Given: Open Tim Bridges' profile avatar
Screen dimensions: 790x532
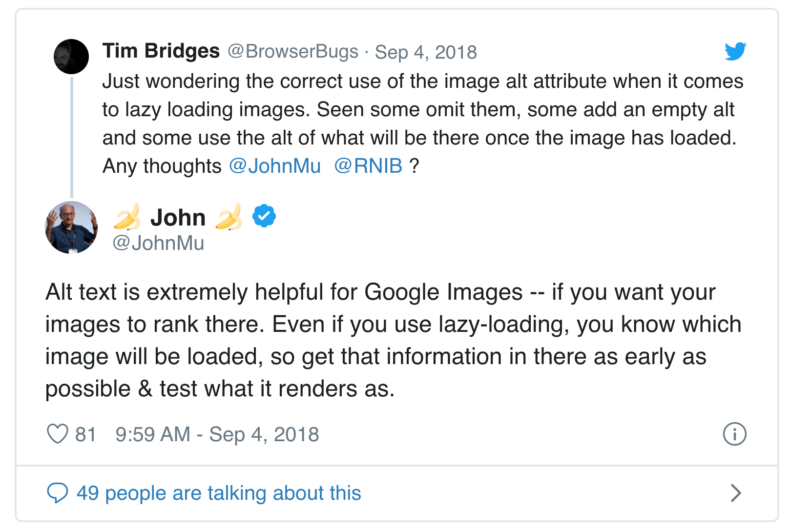Looking at the screenshot, I should tap(71, 57).
